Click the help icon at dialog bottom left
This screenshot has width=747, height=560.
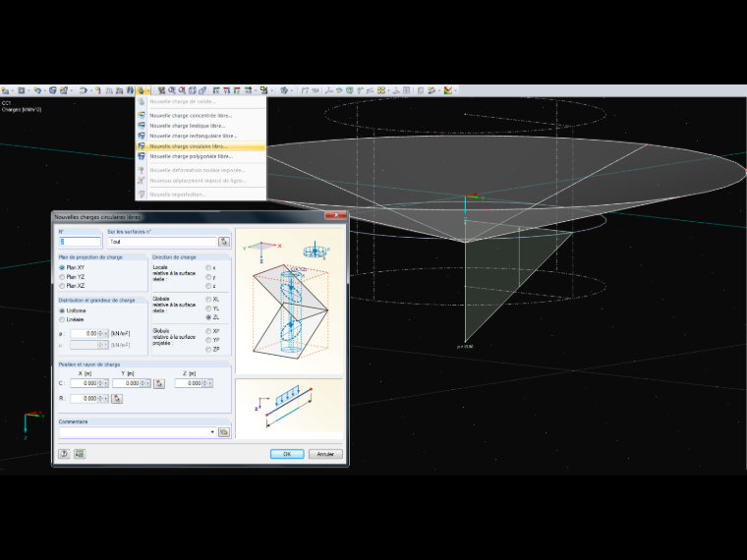(x=64, y=454)
